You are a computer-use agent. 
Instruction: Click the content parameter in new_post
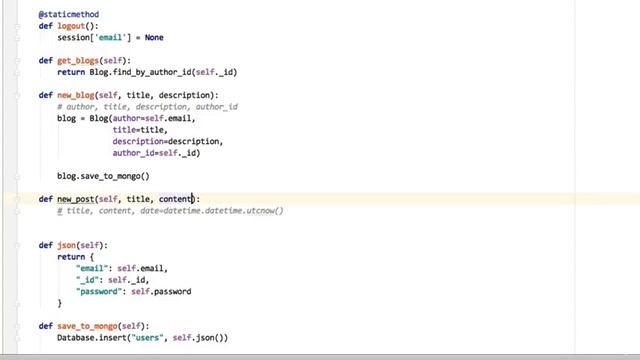[x=175, y=199]
